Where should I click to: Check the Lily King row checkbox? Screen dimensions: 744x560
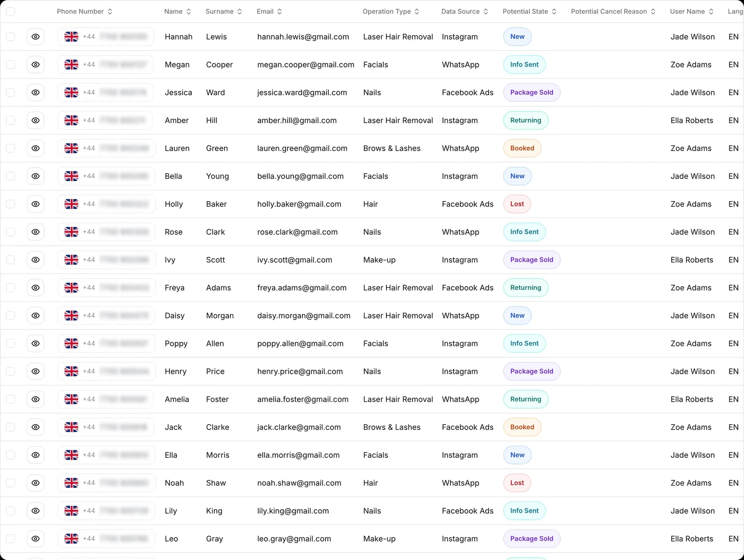click(10, 511)
